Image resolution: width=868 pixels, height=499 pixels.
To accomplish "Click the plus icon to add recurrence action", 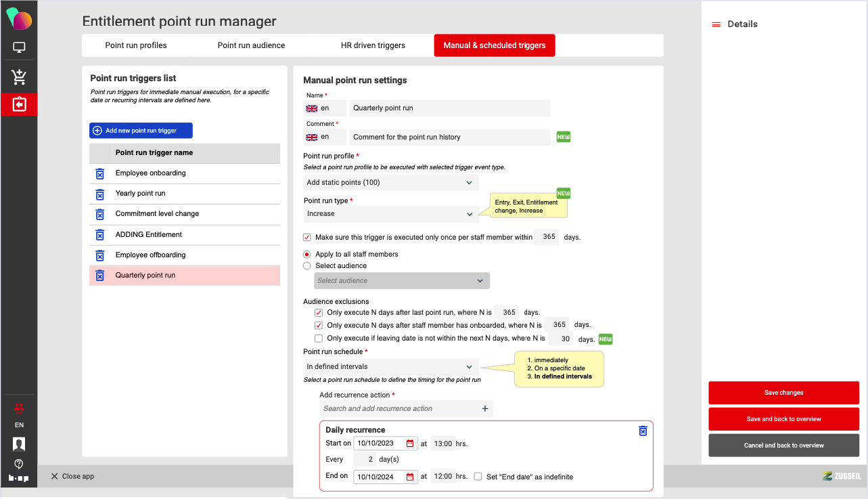I will click(484, 408).
